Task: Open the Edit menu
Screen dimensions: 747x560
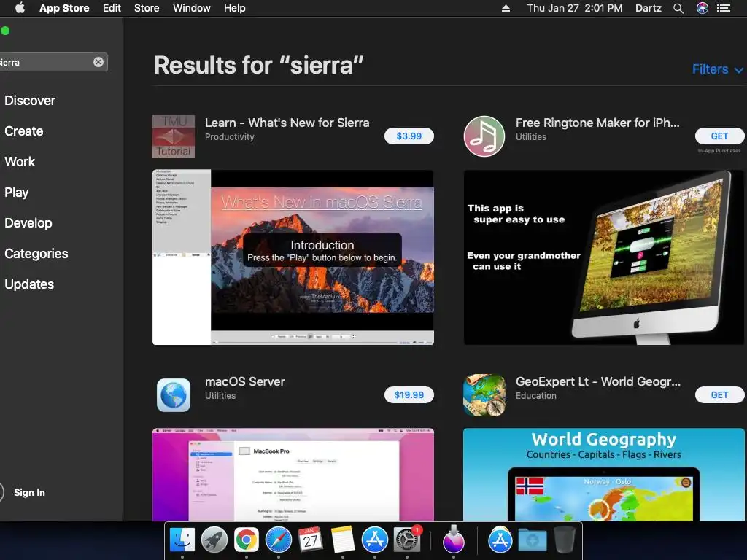Action: click(112, 8)
